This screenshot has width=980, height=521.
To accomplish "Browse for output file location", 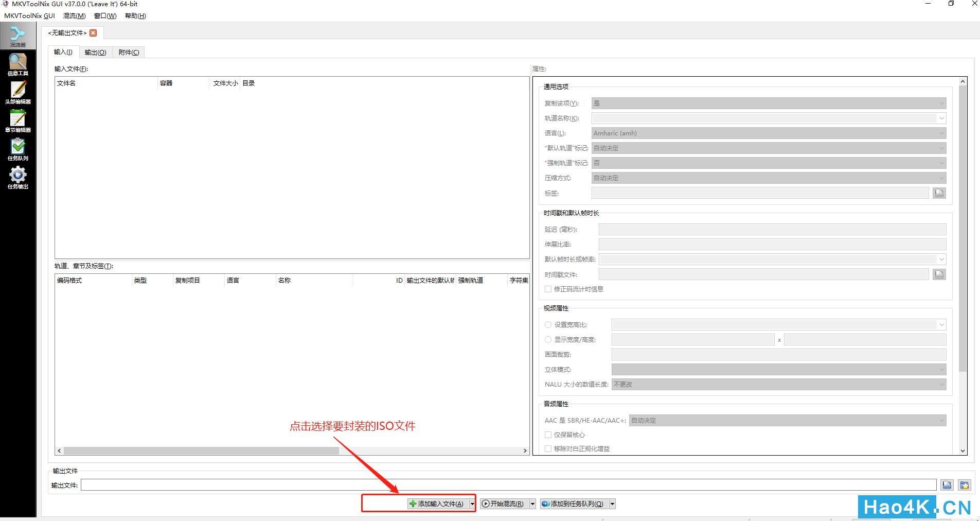I will pos(947,485).
